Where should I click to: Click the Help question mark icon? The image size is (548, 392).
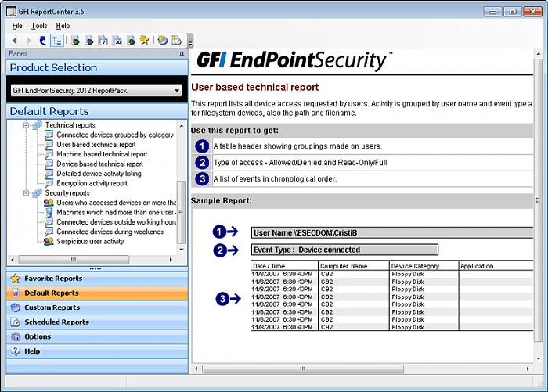(x=16, y=351)
